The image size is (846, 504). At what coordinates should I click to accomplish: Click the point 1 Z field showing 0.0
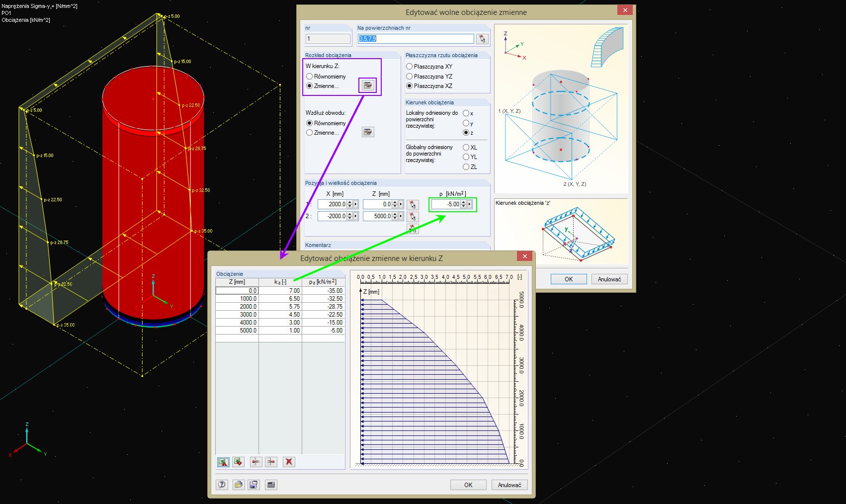[377, 204]
